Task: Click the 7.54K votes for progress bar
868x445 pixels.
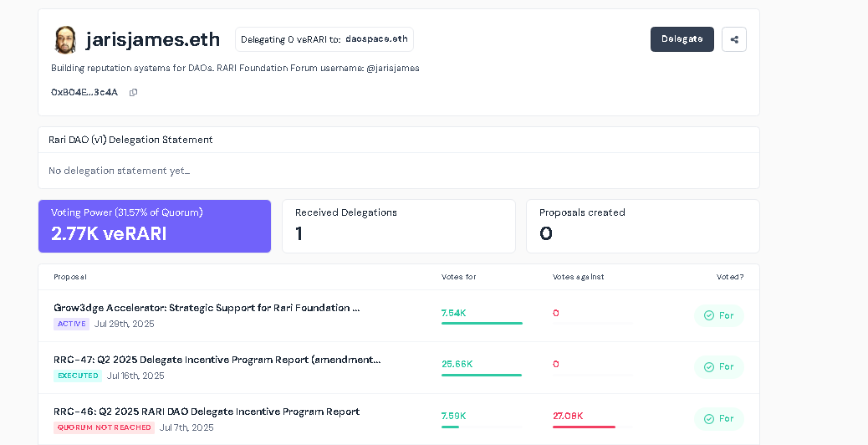Action: point(482,323)
